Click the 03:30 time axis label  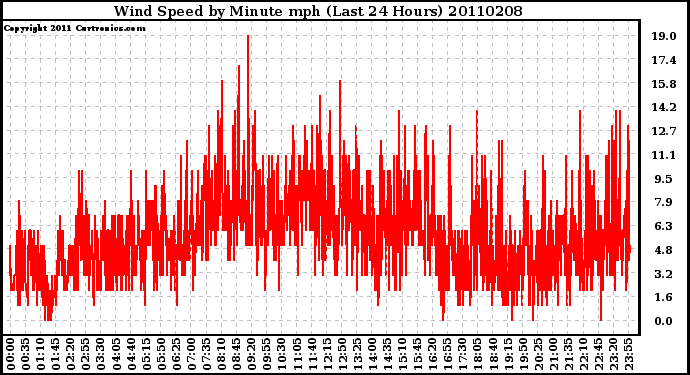tap(101, 354)
